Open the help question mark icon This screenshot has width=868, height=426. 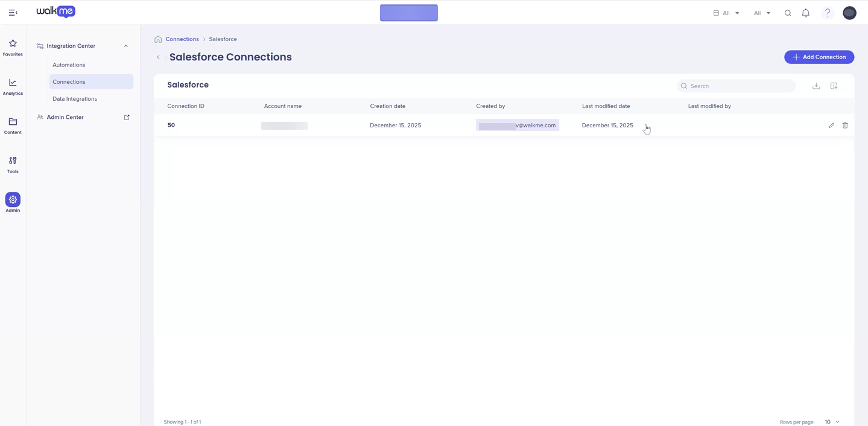[828, 13]
